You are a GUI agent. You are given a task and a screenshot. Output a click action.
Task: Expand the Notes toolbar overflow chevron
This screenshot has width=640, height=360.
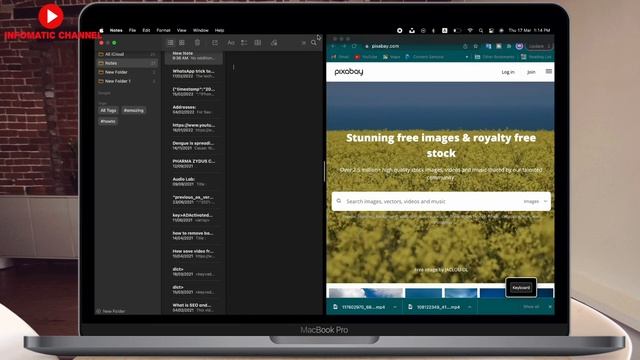click(304, 42)
